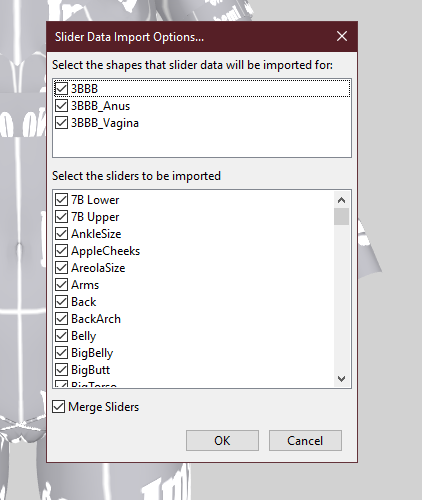
Task: Toggle the BackArch slider checkbox
Action: click(x=61, y=319)
